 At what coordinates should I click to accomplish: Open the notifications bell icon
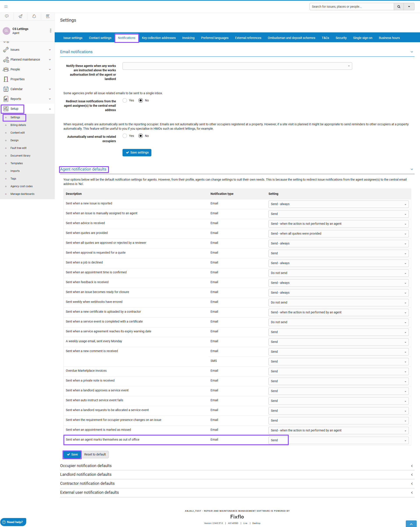(x=34, y=16)
